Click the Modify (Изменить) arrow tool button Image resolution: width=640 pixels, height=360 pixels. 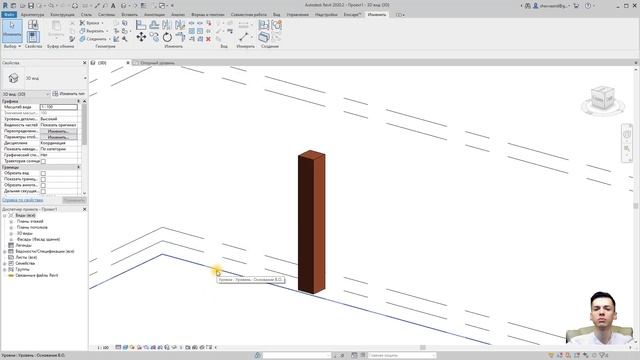pyautogui.click(x=12, y=31)
